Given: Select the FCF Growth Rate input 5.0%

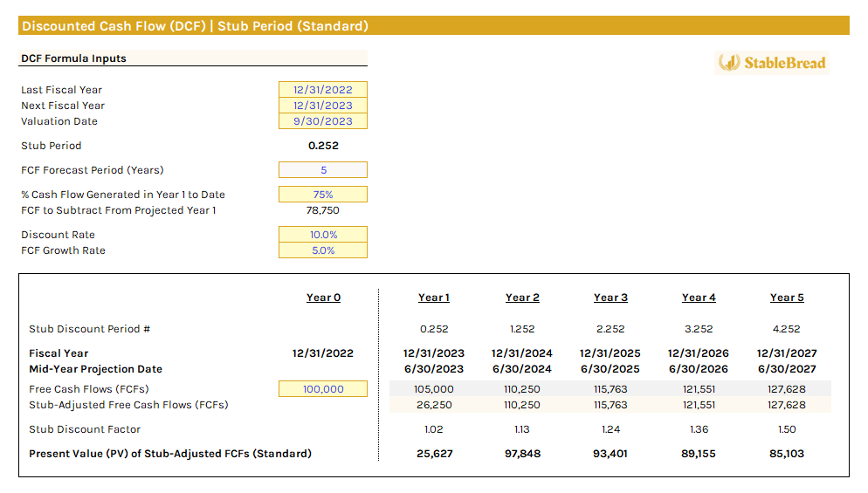Looking at the screenshot, I should pyautogui.click(x=323, y=250).
